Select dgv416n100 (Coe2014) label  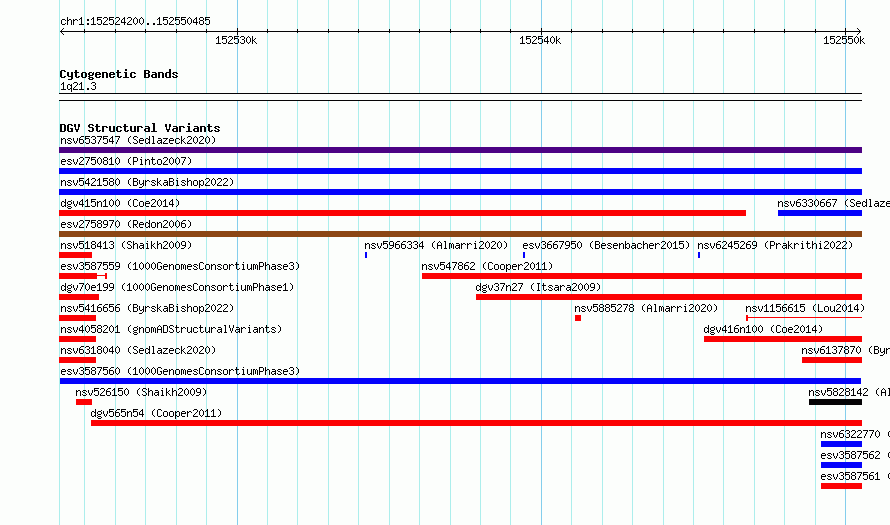pos(763,329)
